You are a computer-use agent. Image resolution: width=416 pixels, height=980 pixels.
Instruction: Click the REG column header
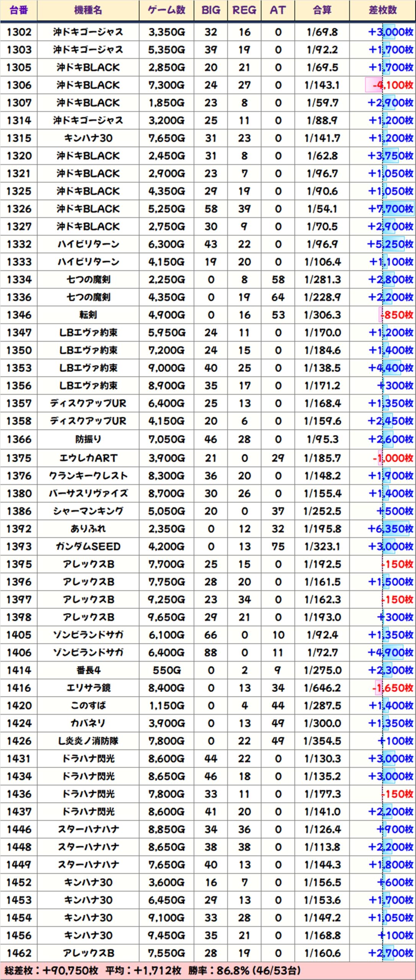(x=244, y=10)
